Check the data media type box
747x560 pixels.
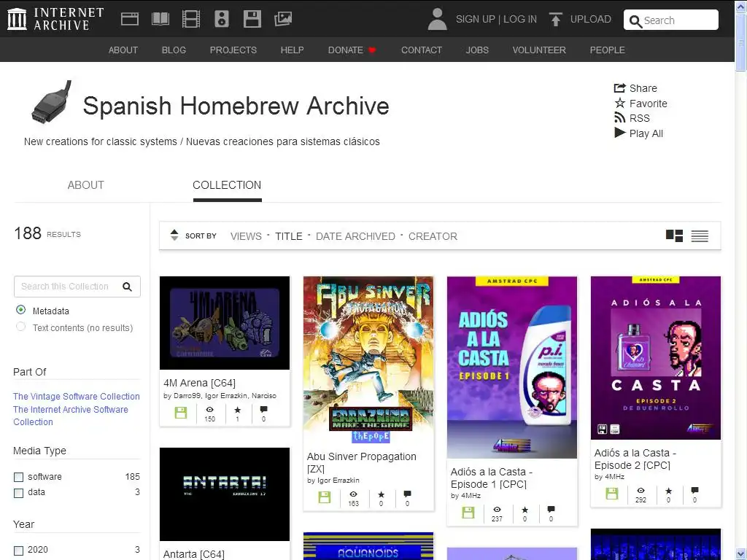18,493
